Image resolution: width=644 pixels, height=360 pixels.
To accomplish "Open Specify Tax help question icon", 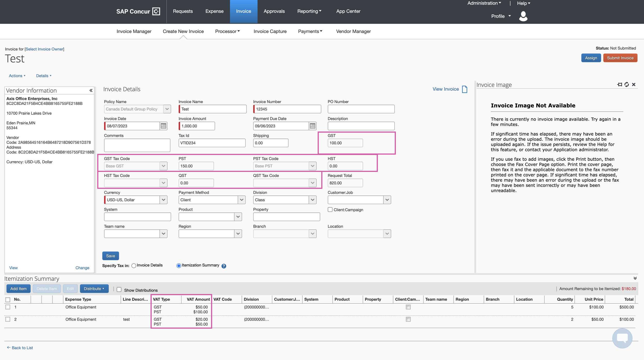I will [224, 266].
